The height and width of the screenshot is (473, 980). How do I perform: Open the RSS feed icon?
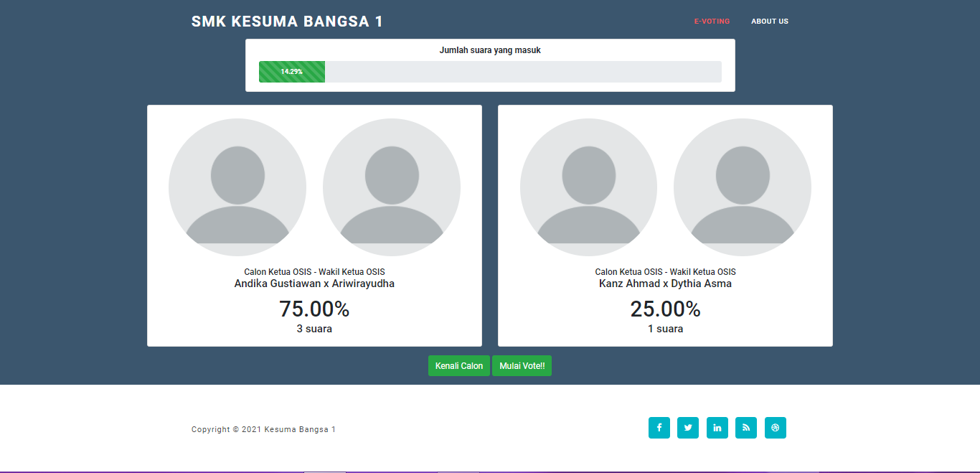pos(746,428)
